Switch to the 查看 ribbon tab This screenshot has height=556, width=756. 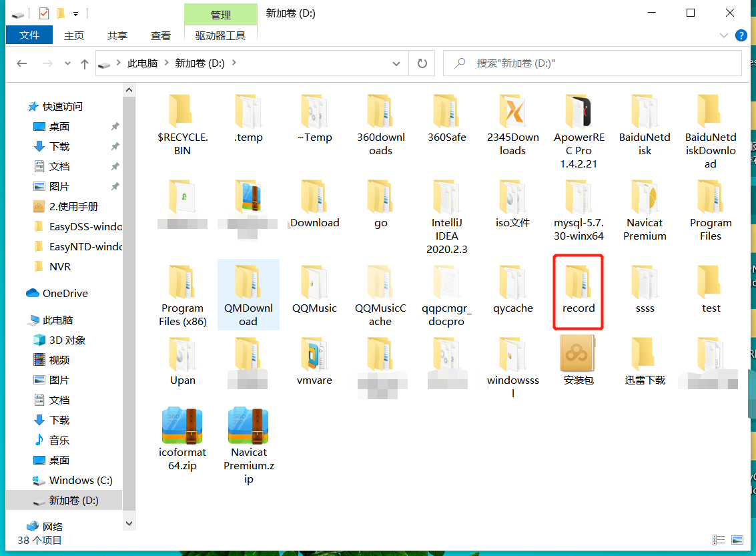[161, 35]
